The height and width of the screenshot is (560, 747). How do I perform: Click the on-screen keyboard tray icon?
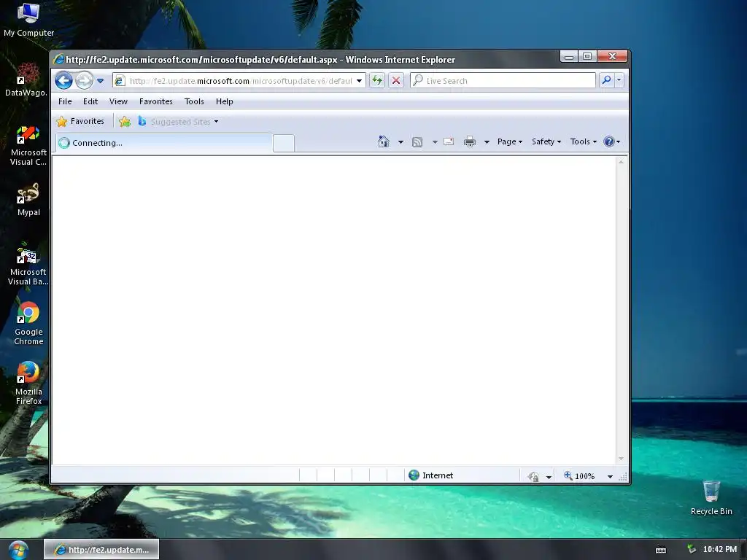click(661, 550)
